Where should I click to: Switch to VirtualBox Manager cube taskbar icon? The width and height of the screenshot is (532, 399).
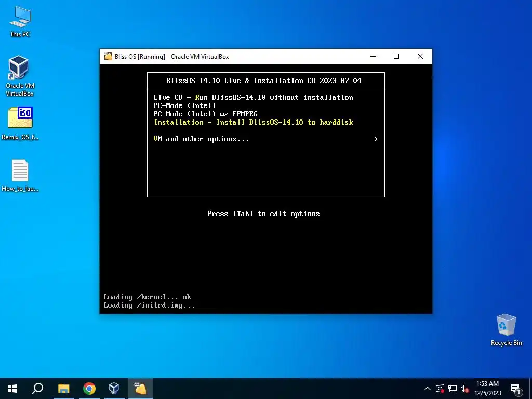tap(114, 389)
